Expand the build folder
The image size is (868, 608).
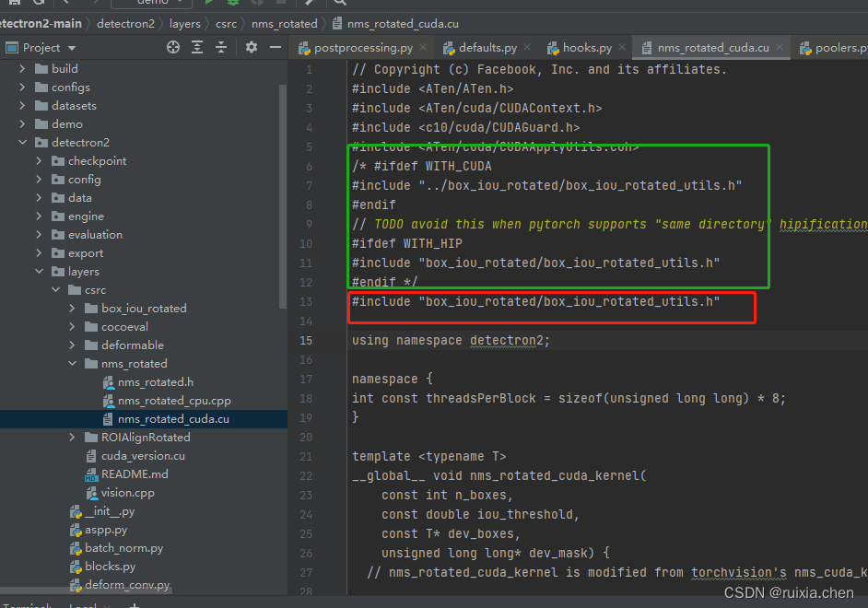click(x=21, y=68)
